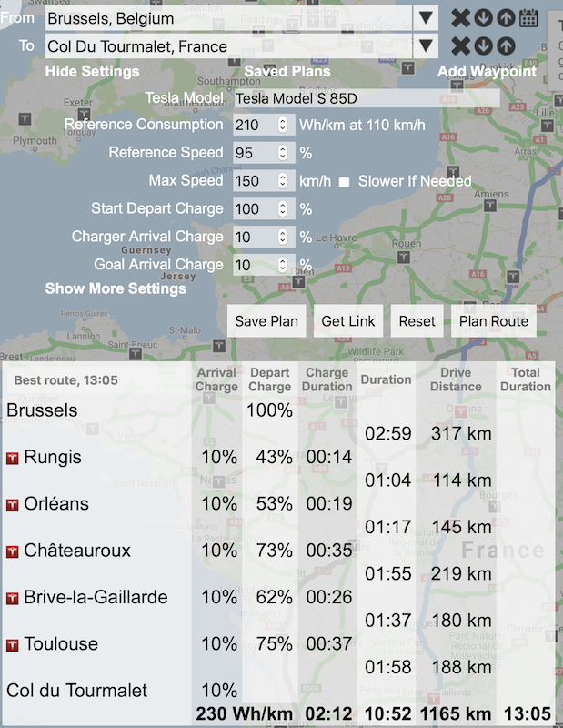Click Plan Route button
563x728 pixels.
click(494, 321)
